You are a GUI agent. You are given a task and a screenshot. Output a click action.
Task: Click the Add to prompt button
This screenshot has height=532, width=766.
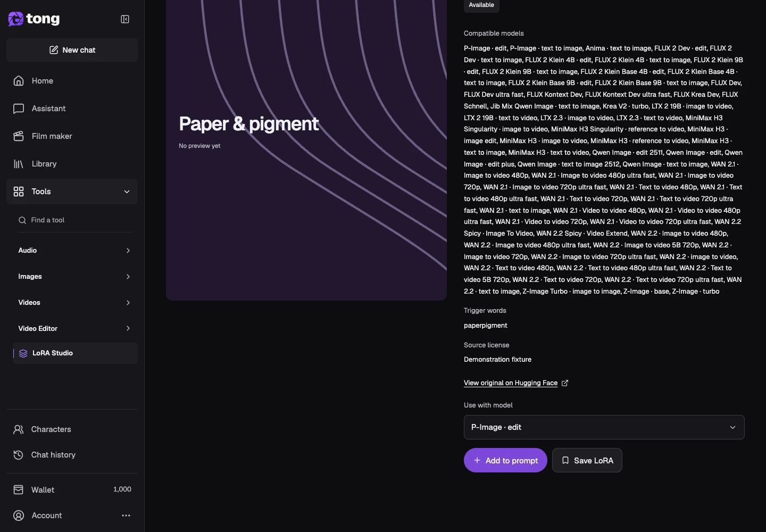click(x=505, y=461)
